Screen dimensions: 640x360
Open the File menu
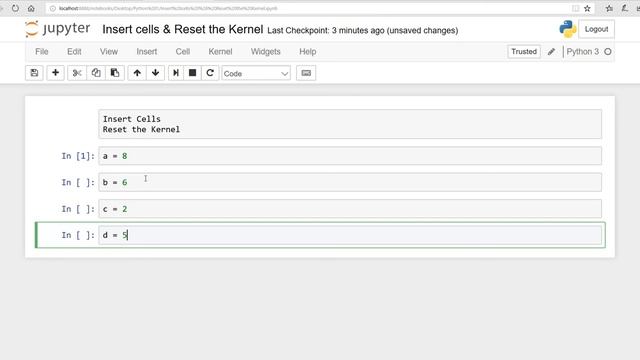42,52
